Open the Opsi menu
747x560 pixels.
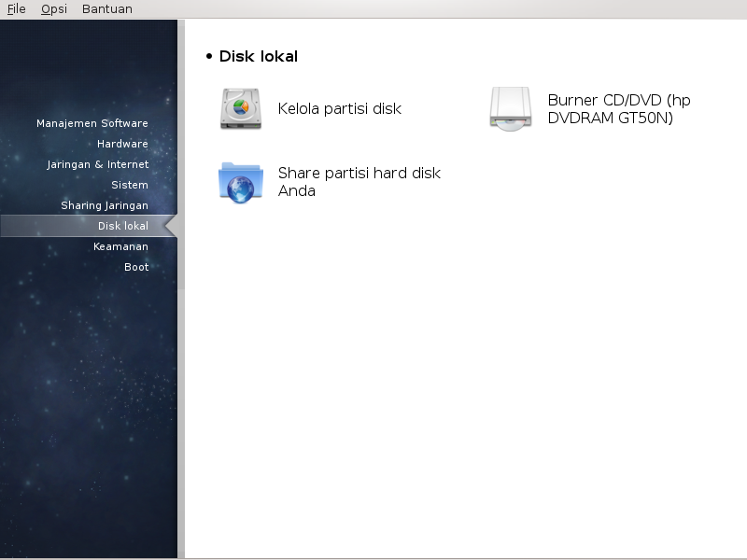(x=54, y=9)
